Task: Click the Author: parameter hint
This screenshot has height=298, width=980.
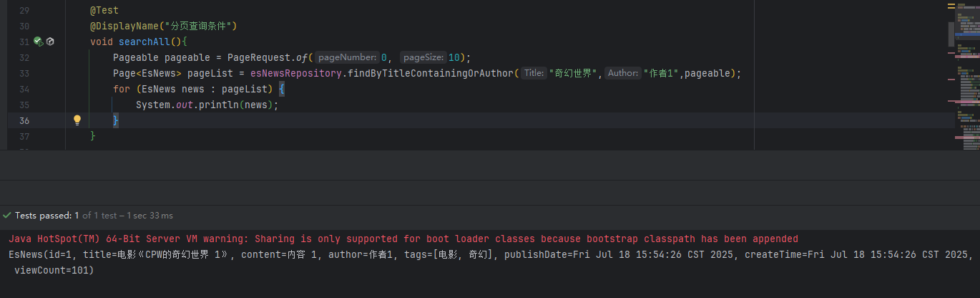Action: (x=622, y=73)
